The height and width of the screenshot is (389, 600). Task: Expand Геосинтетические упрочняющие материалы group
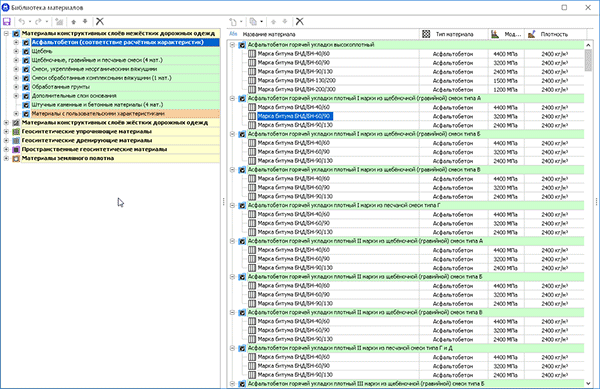[x=6, y=132]
